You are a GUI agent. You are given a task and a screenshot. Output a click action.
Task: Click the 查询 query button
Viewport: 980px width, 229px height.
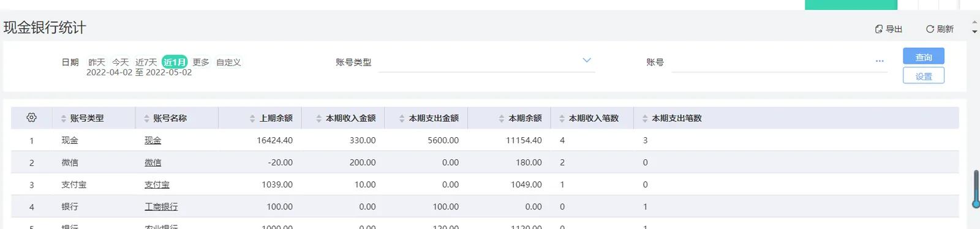[924, 56]
